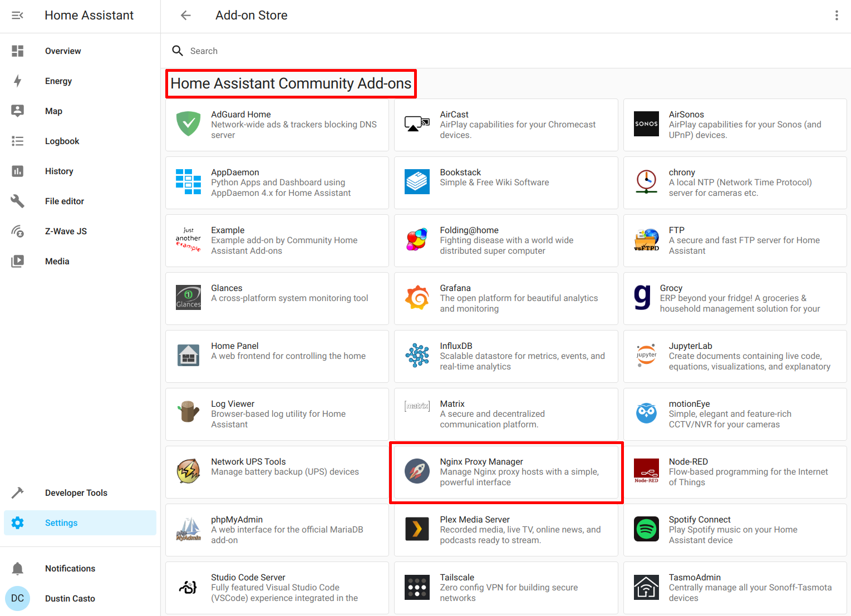Click the Home Assistant sidebar title
This screenshot has width=851, height=616.
pos(89,16)
